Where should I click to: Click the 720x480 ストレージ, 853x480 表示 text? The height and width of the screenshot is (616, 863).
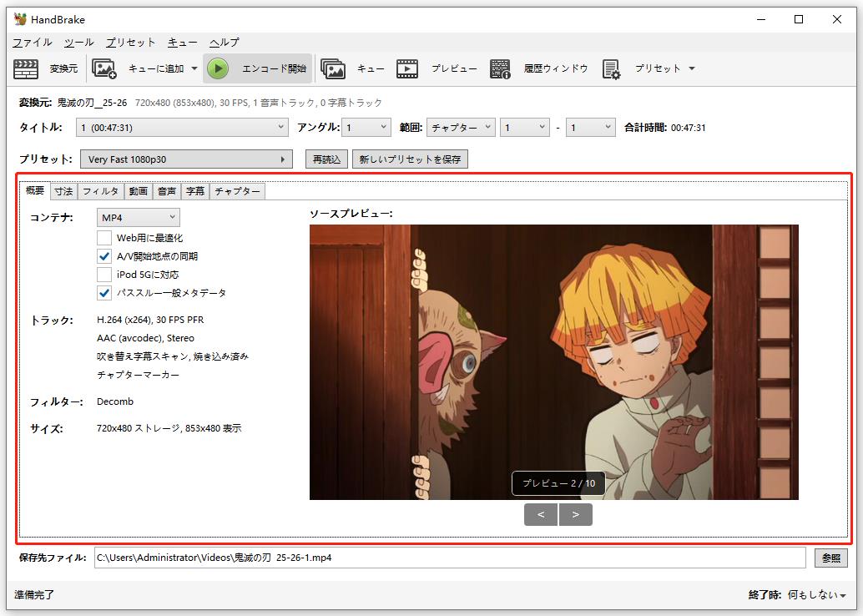pos(169,428)
